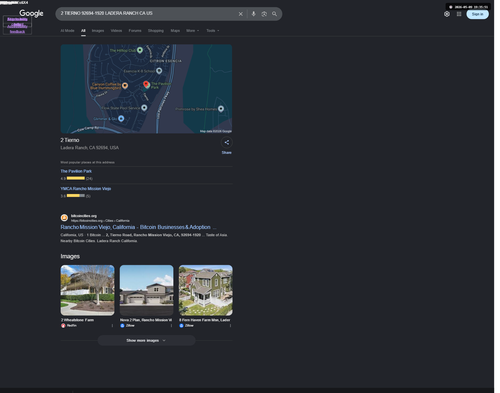Click the 'CITRON ESENCIA' map label

(x=166, y=61)
